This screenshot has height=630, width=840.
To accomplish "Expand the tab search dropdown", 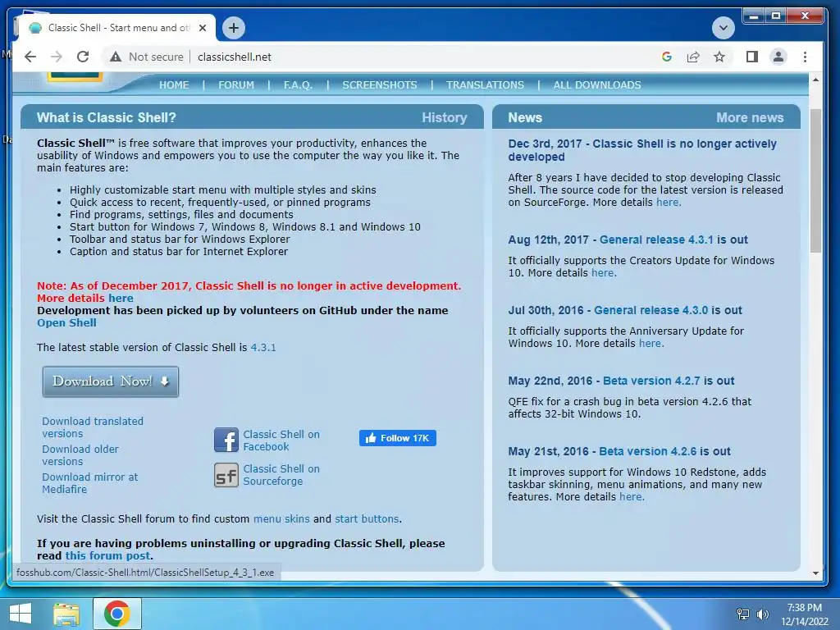I will (724, 28).
